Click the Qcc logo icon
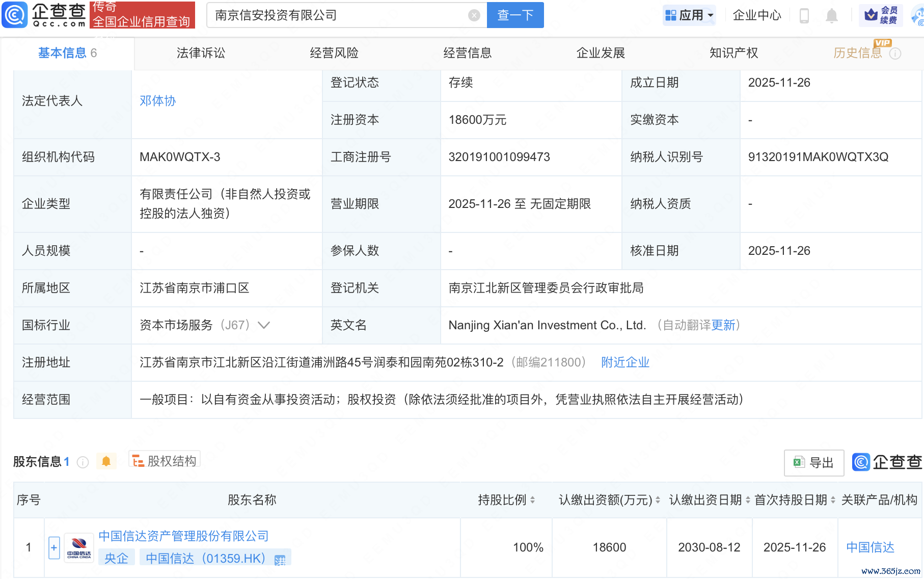This screenshot has height=579, width=924. pos(15,15)
